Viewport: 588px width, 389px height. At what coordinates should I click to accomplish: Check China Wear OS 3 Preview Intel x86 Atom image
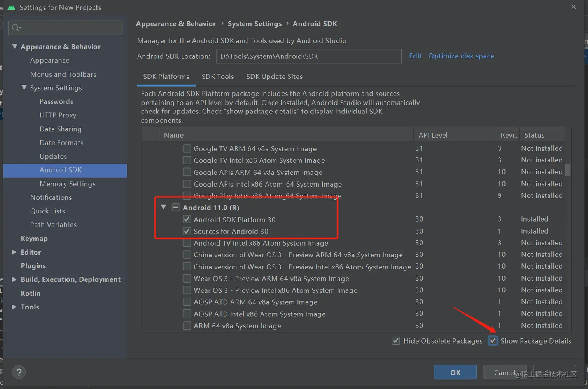pos(187,267)
